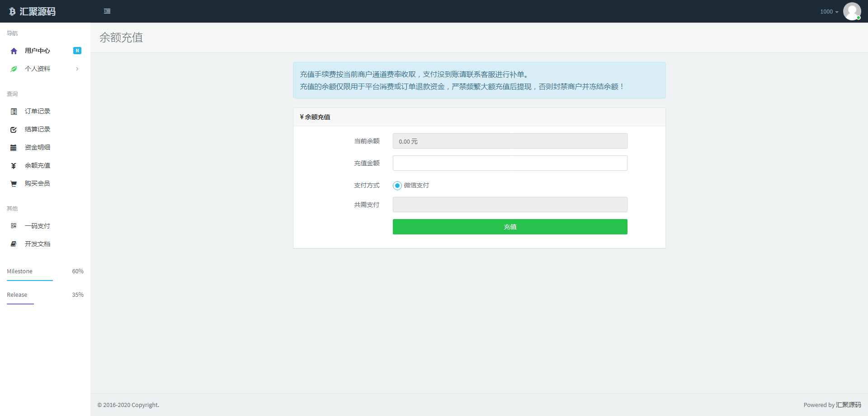This screenshot has height=416, width=868.
Task: Focus the 充值金额 input field
Action: coord(509,163)
